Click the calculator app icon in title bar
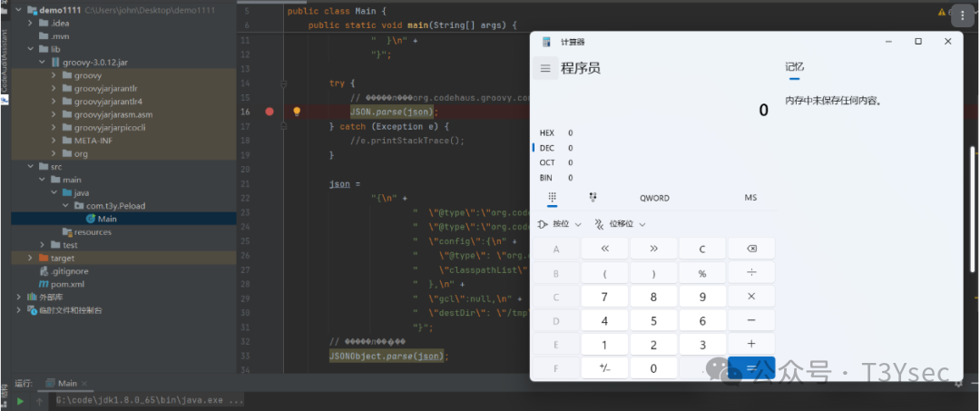The height and width of the screenshot is (411, 980). (x=547, y=42)
